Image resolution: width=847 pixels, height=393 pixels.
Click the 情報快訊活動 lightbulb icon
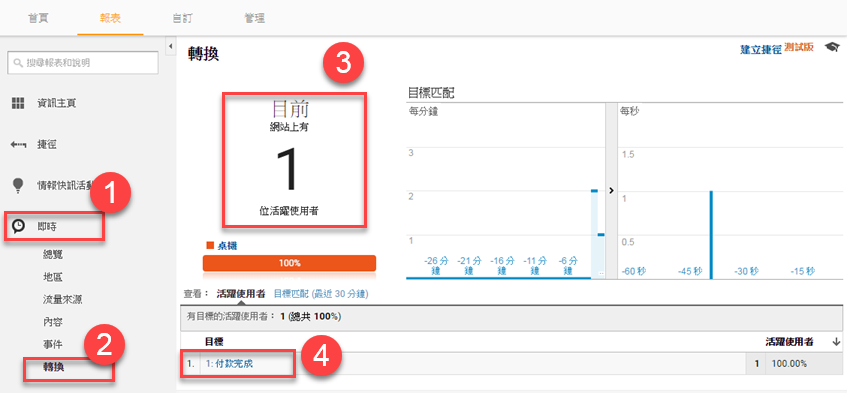pyautogui.click(x=18, y=186)
